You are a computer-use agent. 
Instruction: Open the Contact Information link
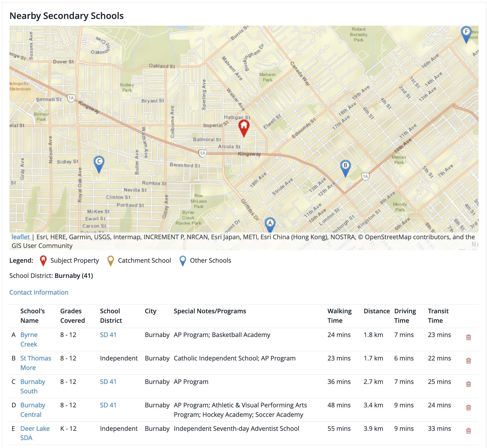pos(39,292)
